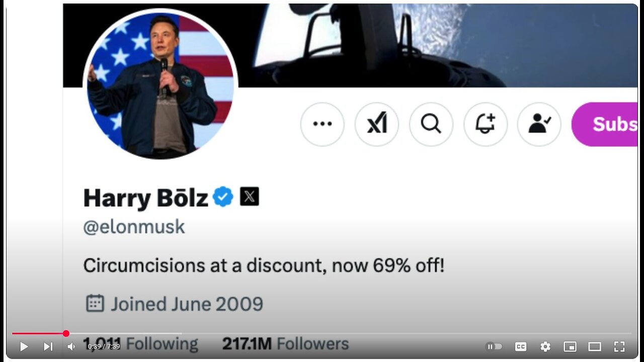Viewport: 644px width, 362px height.
Task: Enter fullscreen mode
Action: pos(619,346)
